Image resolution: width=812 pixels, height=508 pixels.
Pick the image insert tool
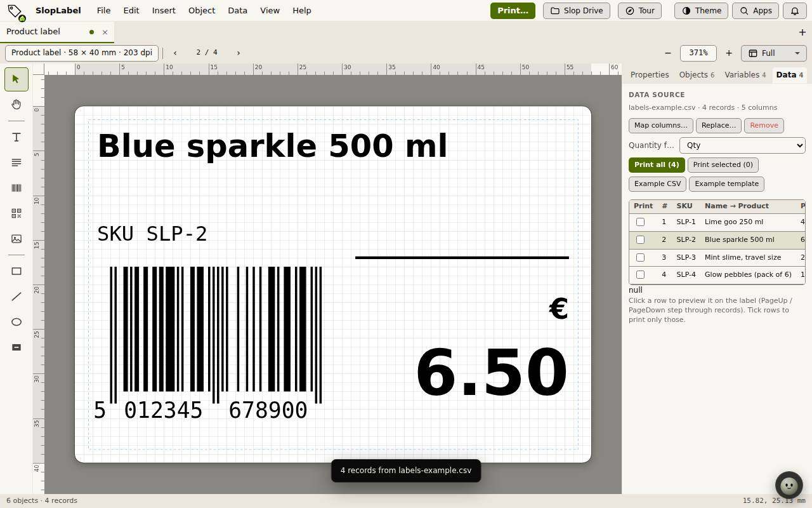(16, 239)
